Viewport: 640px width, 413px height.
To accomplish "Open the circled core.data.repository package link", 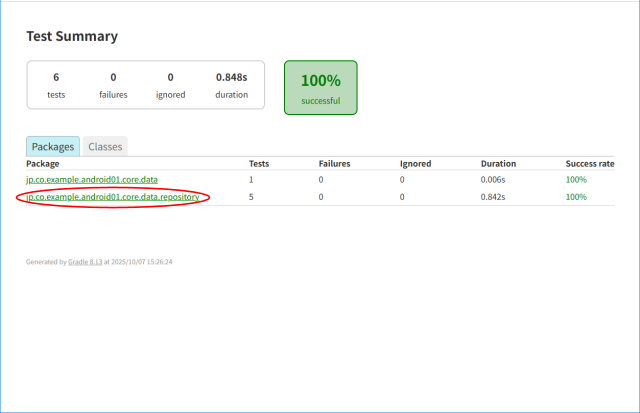I will [112, 197].
